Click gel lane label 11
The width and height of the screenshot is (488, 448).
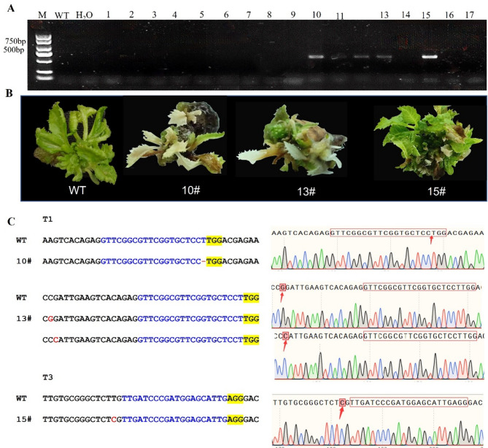click(340, 16)
